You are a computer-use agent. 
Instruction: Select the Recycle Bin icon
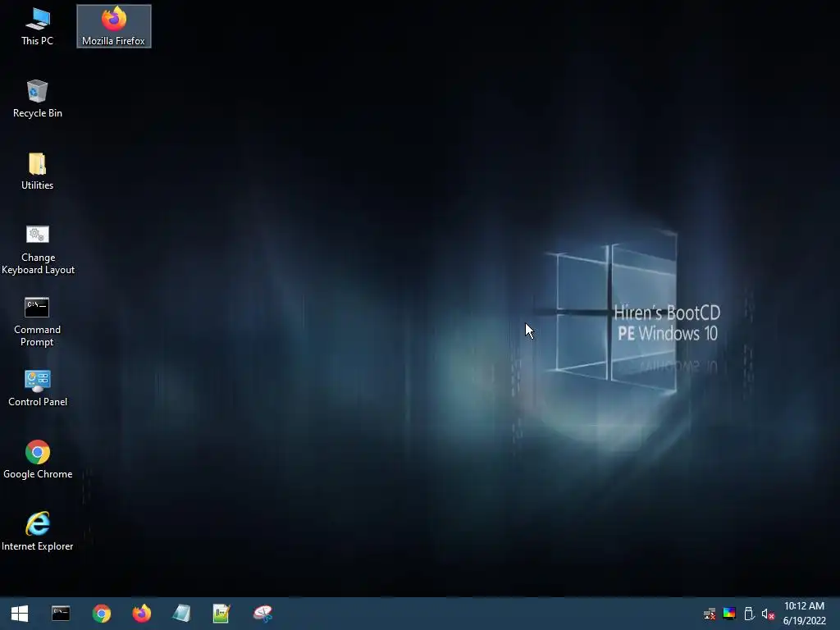38,99
